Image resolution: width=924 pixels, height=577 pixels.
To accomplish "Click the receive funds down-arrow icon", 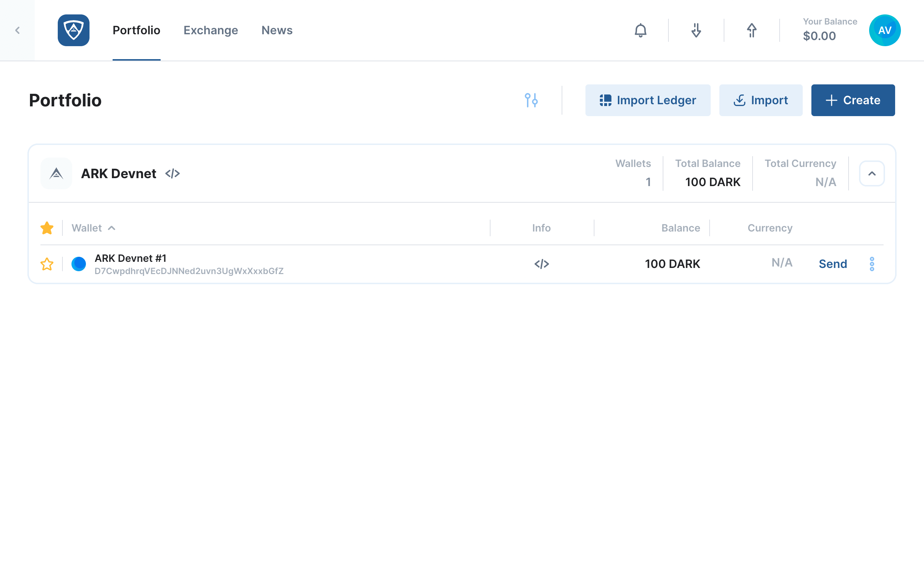I will [x=696, y=30].
